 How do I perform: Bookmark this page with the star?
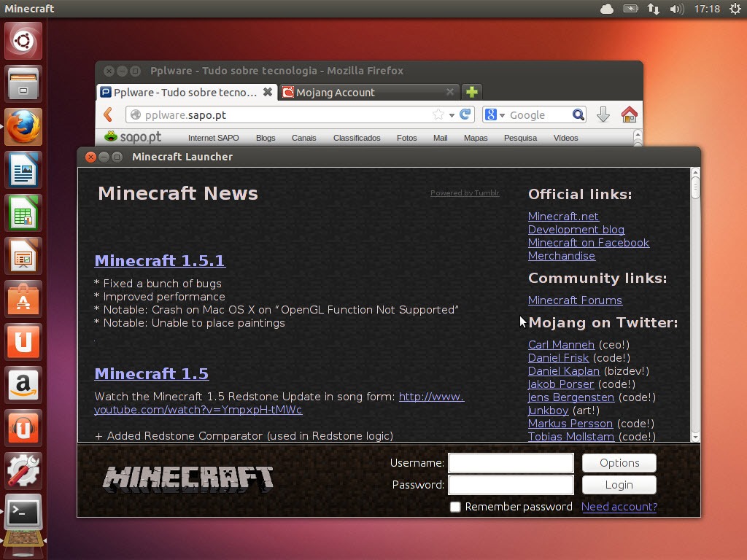pos(438,114)
